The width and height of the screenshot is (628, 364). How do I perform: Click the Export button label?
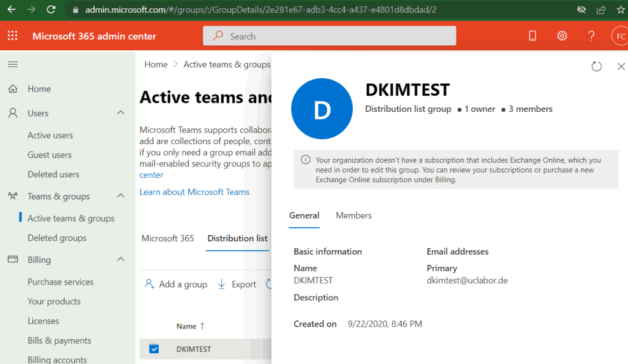243,285
